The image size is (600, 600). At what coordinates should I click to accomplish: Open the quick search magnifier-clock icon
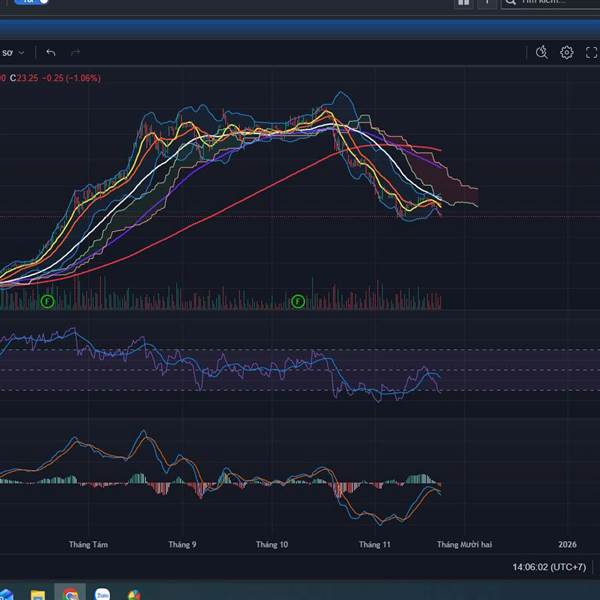[x=542, y=52]
